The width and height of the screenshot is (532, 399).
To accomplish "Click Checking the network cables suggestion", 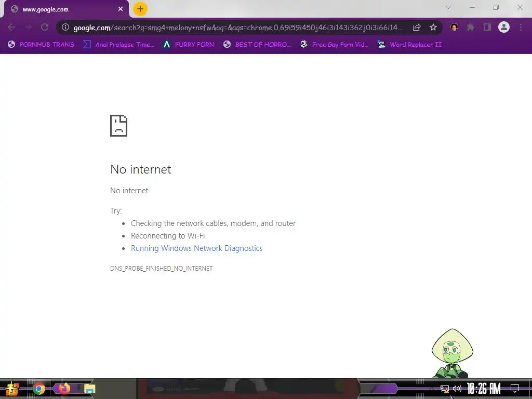I will [214, 223].
